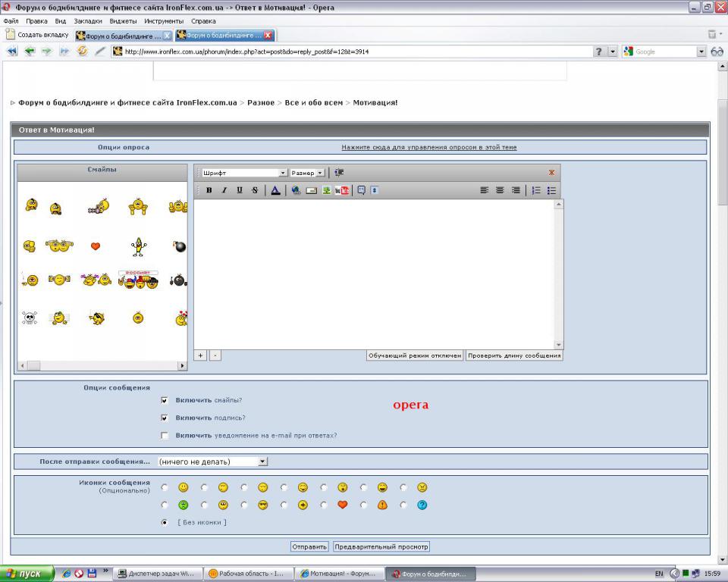Image resolution: width=728 pixels, height=582 pixels.
Task: Apply italic formatting in the editor toolbar
Action: point(224,190)
